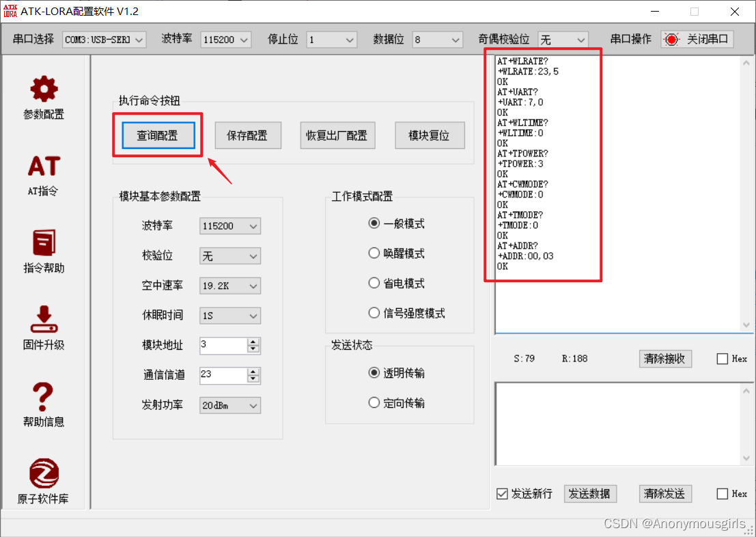This screenshot has width=756, height=537.
Task: Uncheck the 发送新行 send newline option
Action: tap(501, 493)
